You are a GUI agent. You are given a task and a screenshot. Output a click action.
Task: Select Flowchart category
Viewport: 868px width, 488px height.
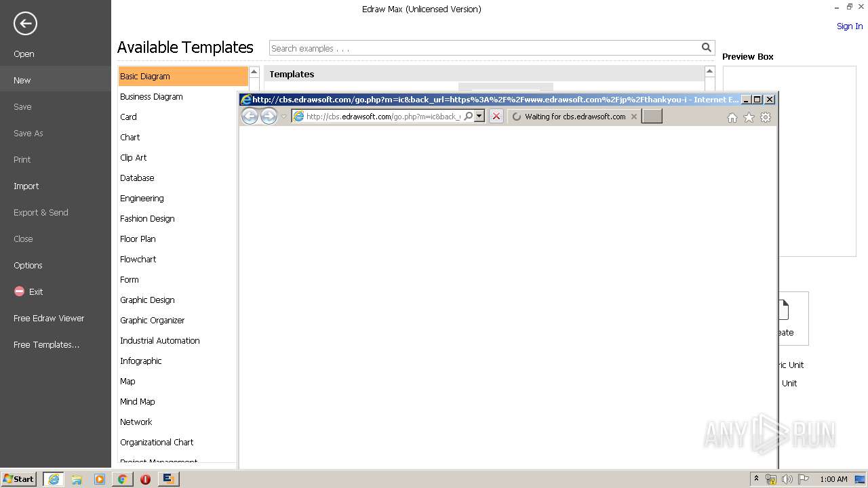(178, 260)
